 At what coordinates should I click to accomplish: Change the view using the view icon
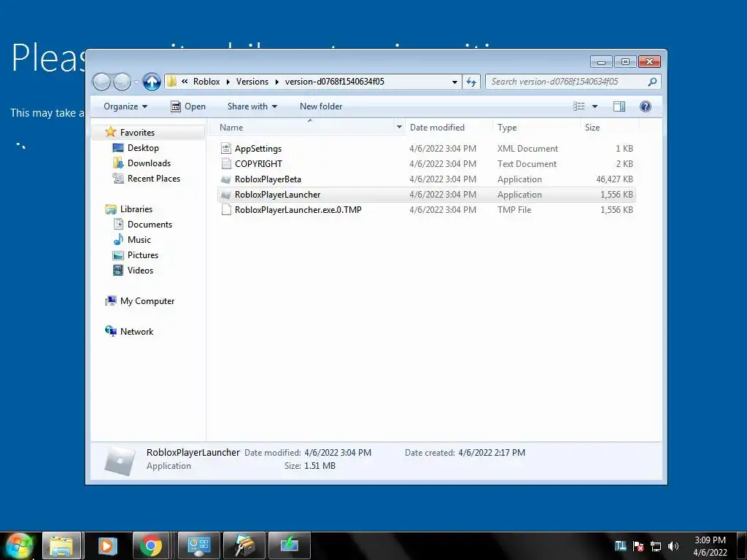click(578, 106)
